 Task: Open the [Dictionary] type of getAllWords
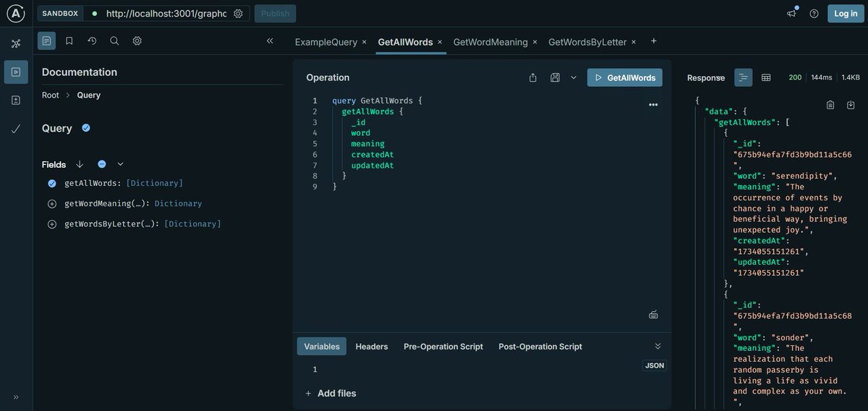point(154,183)
